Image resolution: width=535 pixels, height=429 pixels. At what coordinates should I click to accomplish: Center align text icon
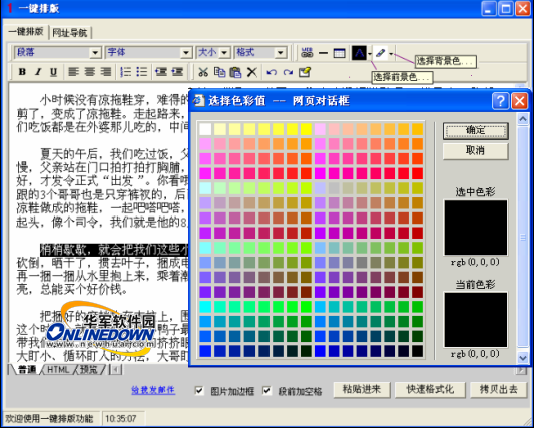tap(90, 72)
